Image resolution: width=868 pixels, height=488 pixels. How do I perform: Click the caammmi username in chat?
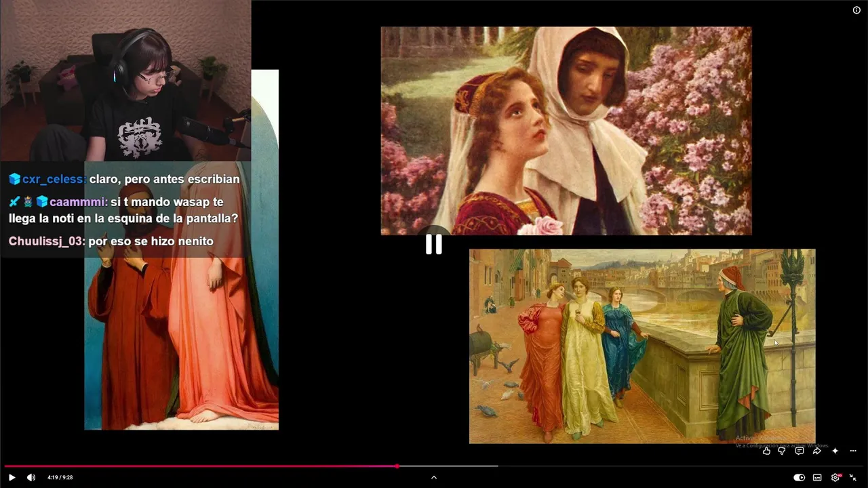coord(78,201)
